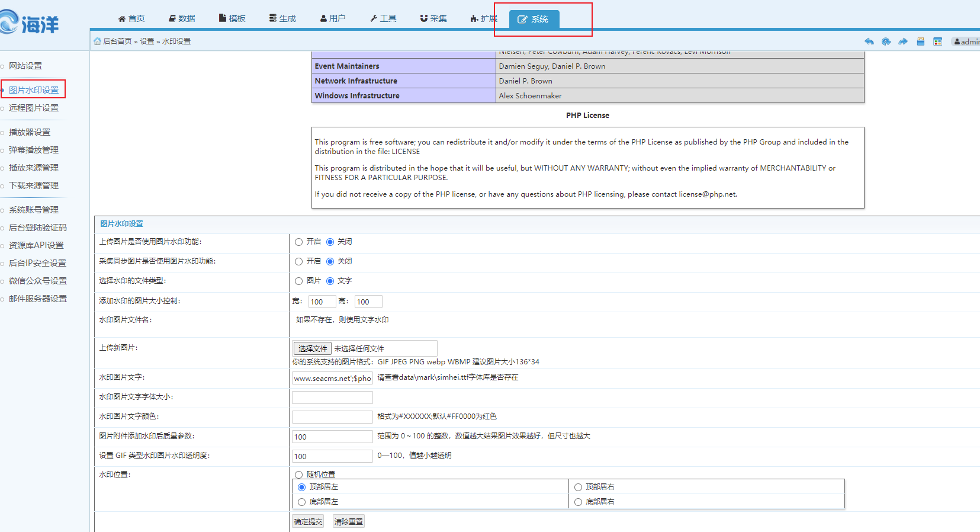980x532 pixels.
Task: Enable 开启 for 采集同步图片 watermark
Action: [x=298, y=261]
